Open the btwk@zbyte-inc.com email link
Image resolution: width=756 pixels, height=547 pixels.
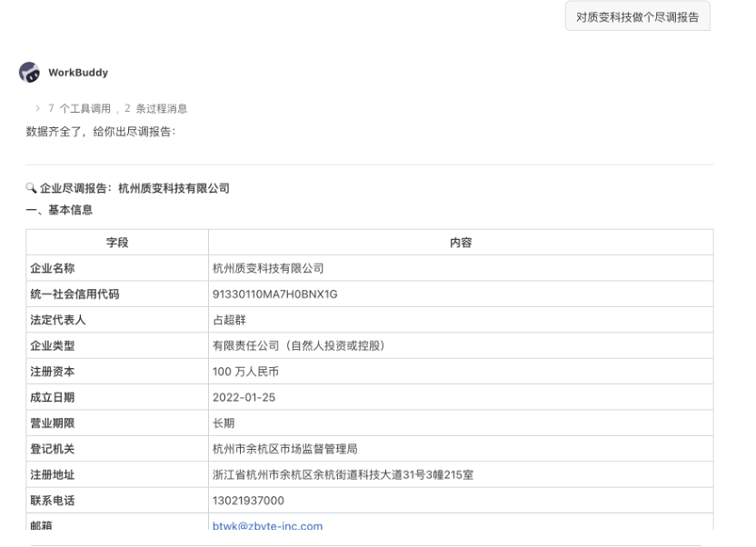pos(267,525)
